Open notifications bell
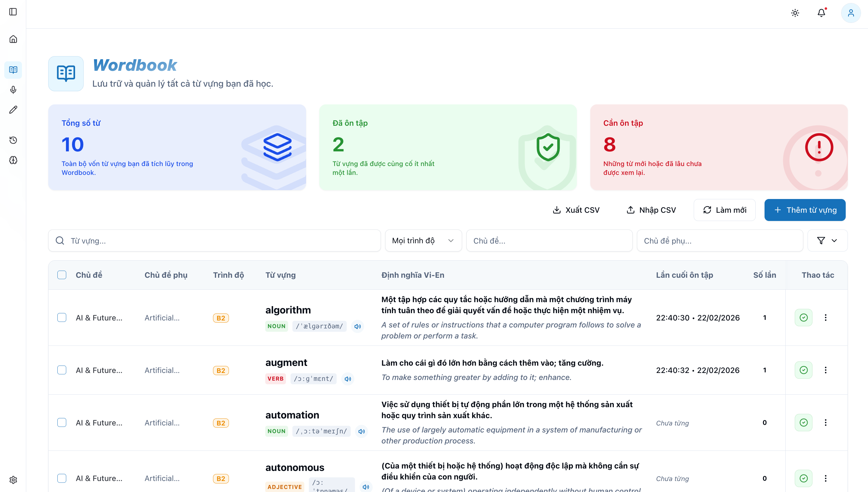 pyautogui.click(x=821, y=13)
